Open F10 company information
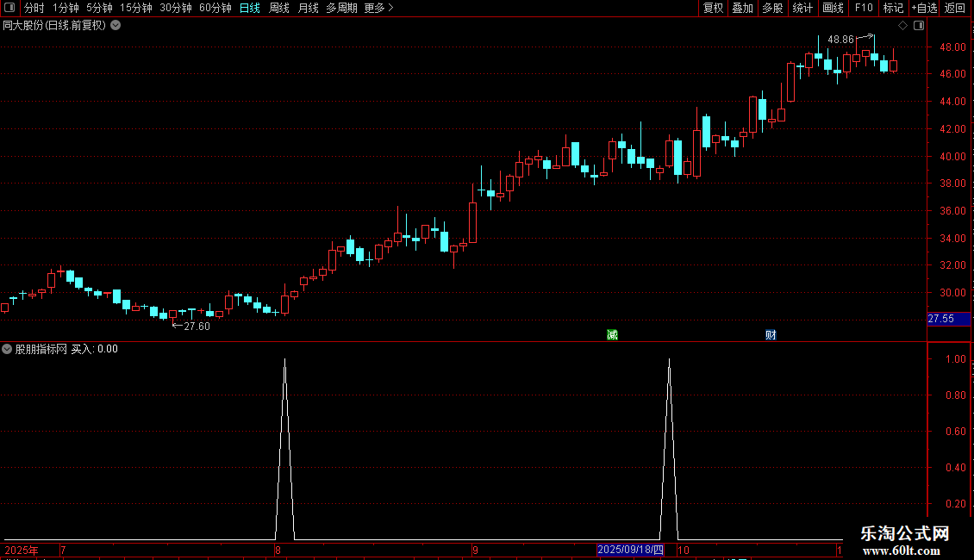 (x=864, y=8)
